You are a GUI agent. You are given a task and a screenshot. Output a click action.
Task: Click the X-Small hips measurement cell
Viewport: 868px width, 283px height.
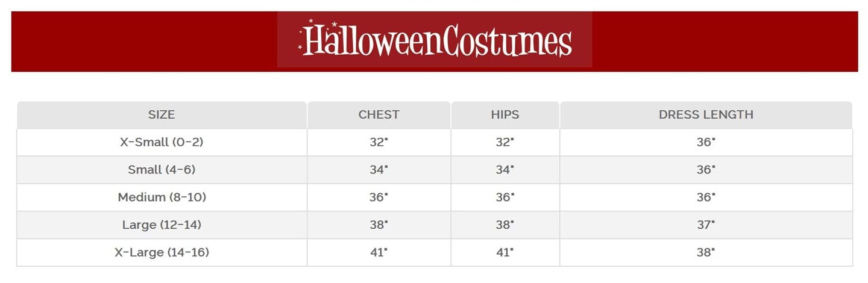click(505, 142)
